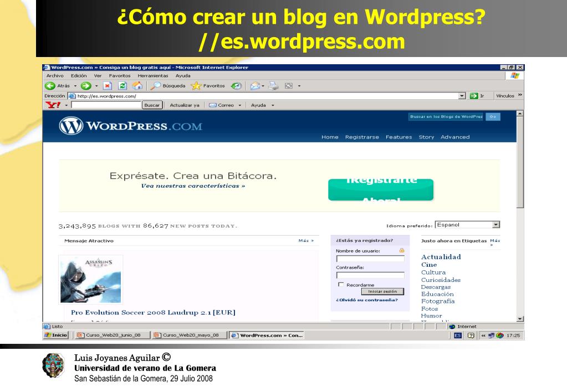The image size is (567, 392).
Task: Click the Nombre de usuario input field
Action: pos(370,259)
